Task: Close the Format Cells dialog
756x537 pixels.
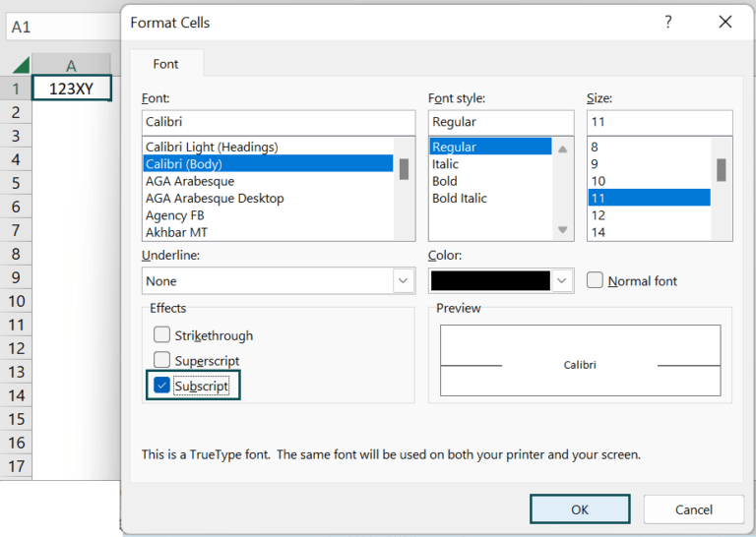Action: 725,22
